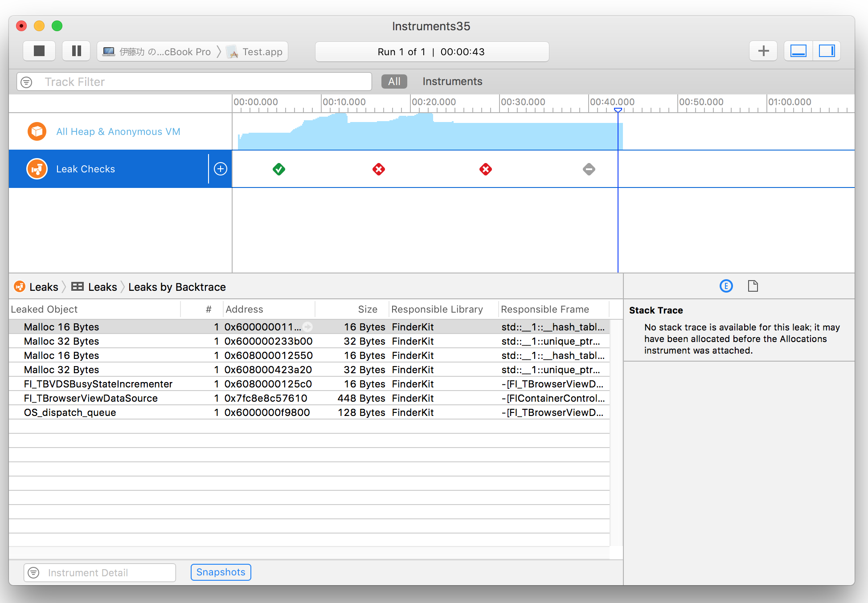Show the Extended Detail inspector tab
The height and width of the screenshot is (603, 868).
(x=726, y=286)
